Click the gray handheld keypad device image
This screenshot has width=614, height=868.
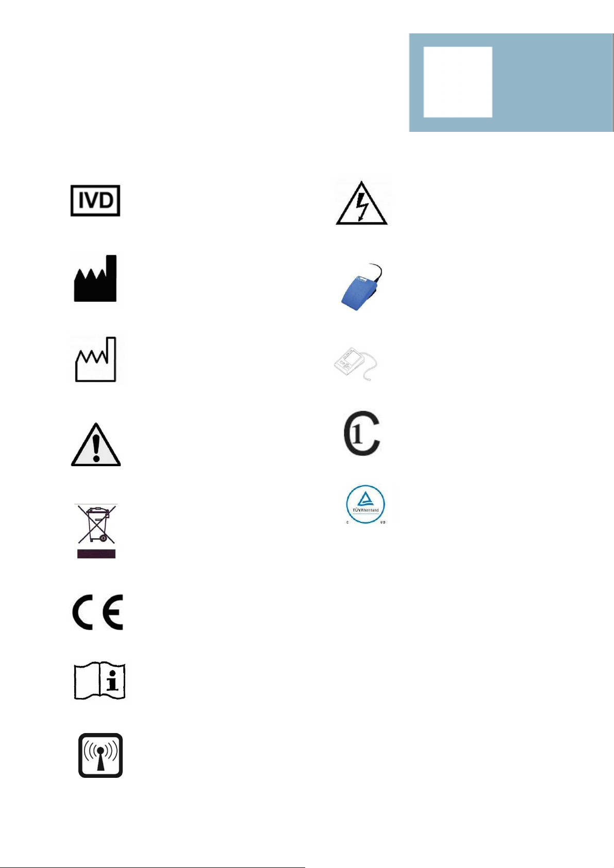click(x=356, y=364)
